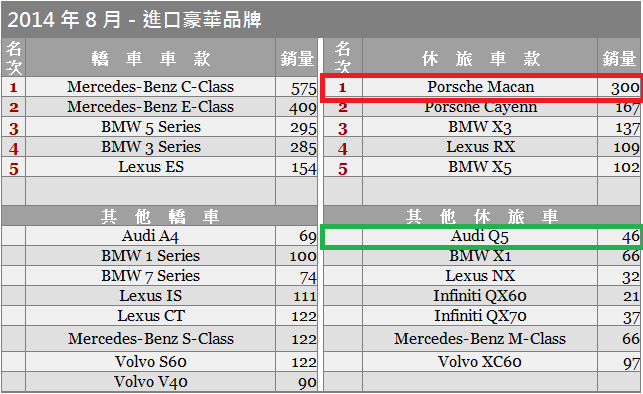Click the Mercedes-Benz S-Class cell
643x394 pixels.
[150, 339]
